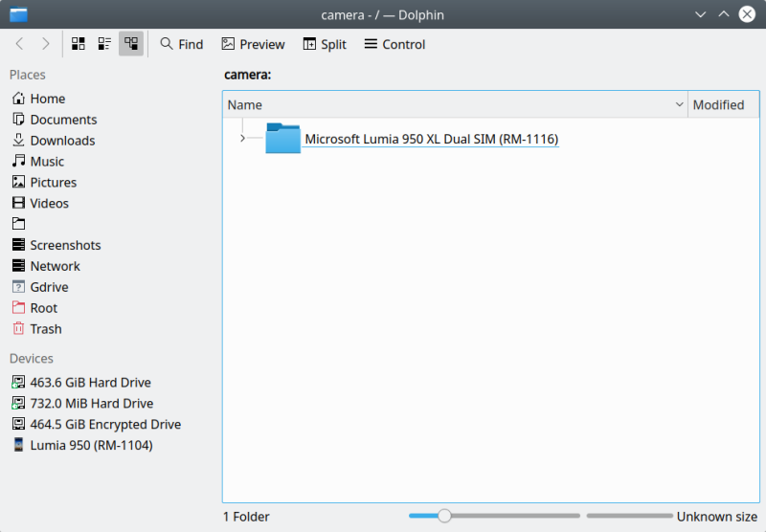
Task: Open the Trash
Action: click(x=37, y=329)
